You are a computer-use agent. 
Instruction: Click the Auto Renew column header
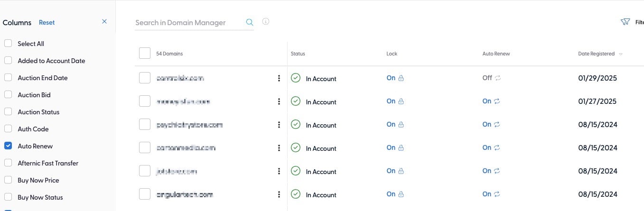496,54
